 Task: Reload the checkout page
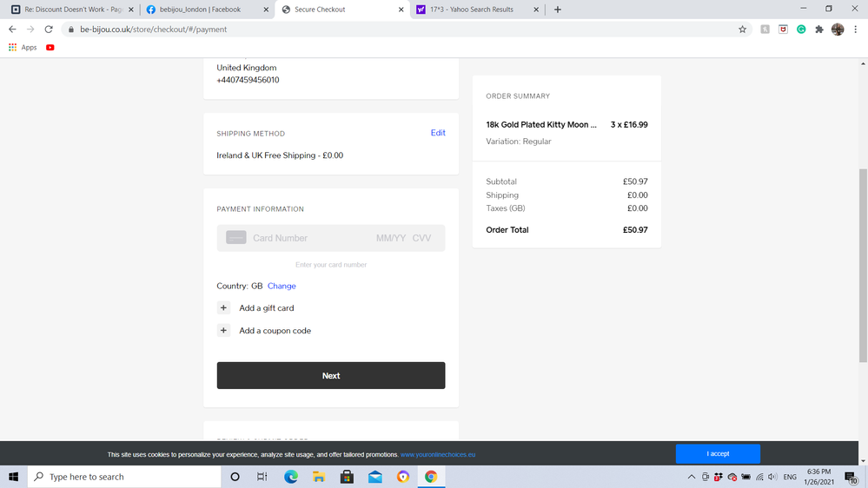pos(49,29)
